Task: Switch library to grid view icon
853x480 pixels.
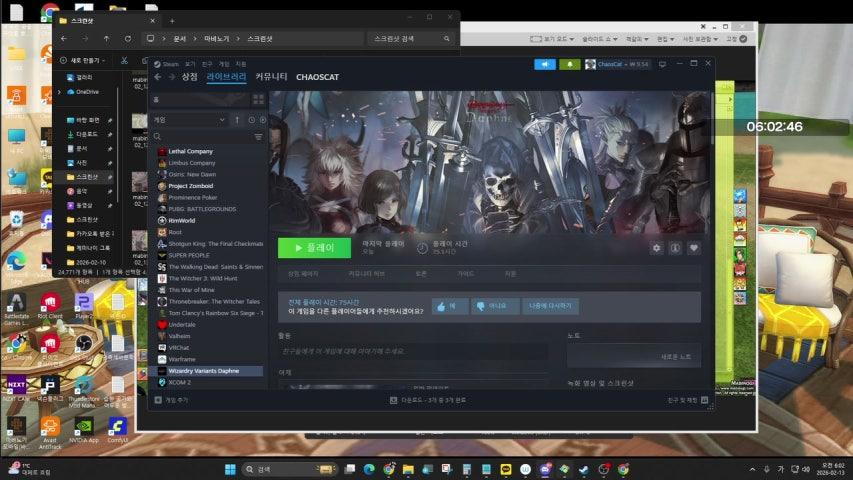Action: tap(258, 100)
